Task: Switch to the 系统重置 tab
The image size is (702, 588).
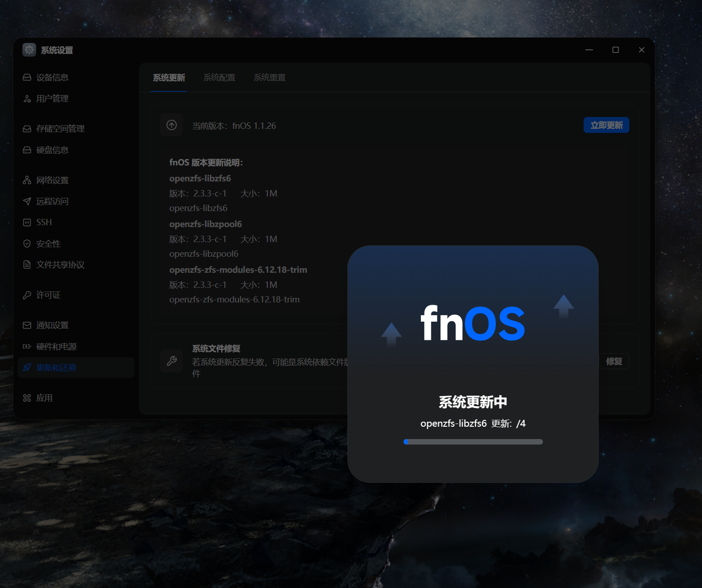Action: point(270,78)
